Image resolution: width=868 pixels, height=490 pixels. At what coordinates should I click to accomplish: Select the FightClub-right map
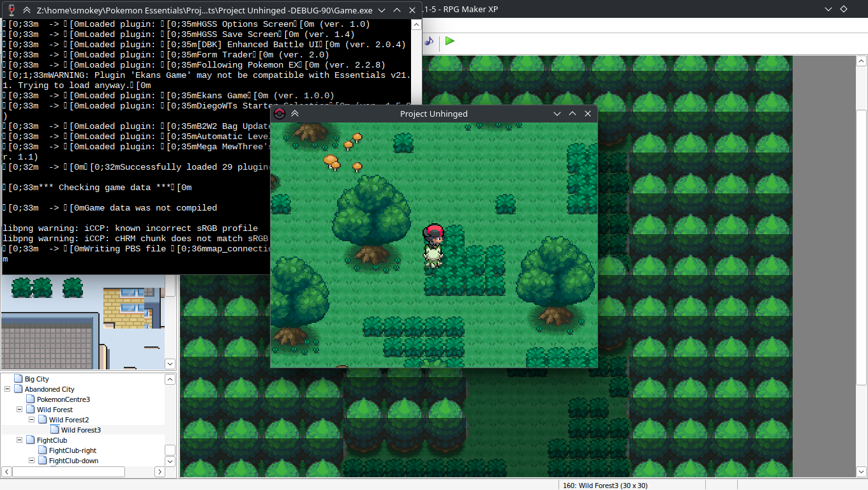coord(73,450)
